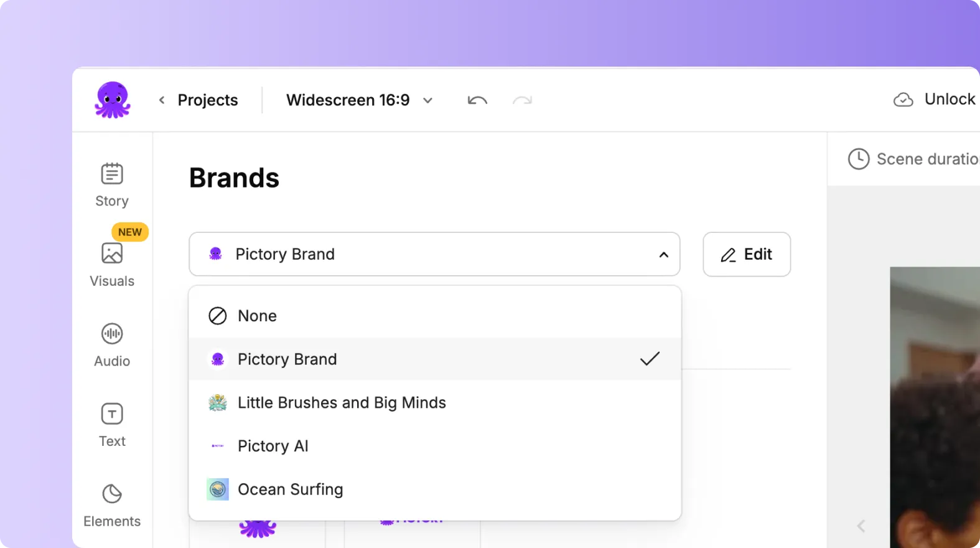980x548 pixels.
Task: Go back to Projects
Action: pyautogui.click(x=199, y=100)
